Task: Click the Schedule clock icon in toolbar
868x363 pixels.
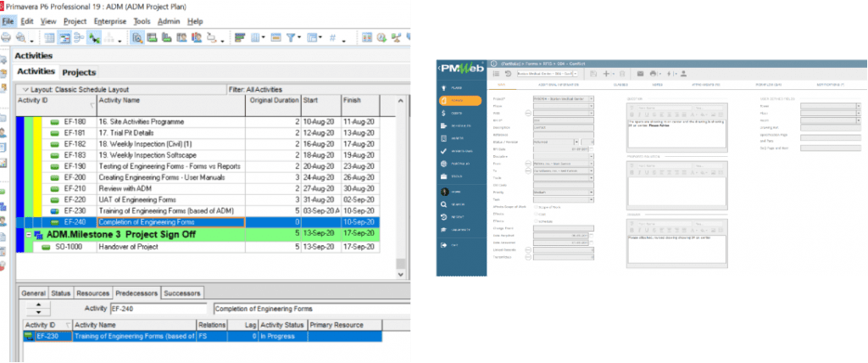Action: [x=382, y=37]
